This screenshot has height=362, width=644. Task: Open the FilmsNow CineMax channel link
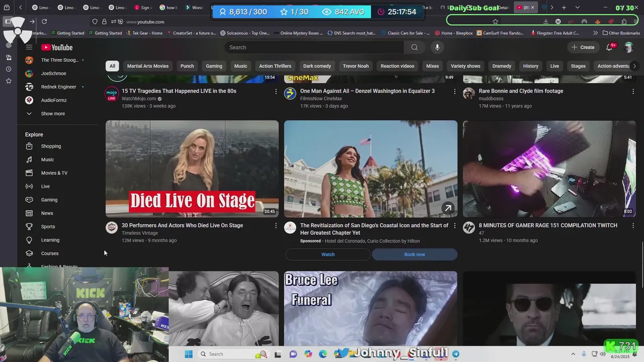coord(321,99)
